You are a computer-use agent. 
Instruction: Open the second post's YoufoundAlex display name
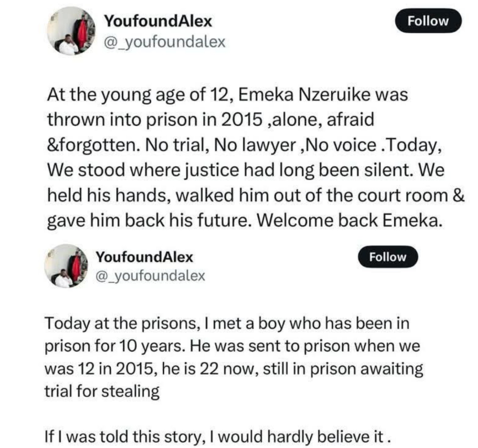coord(144,257)
